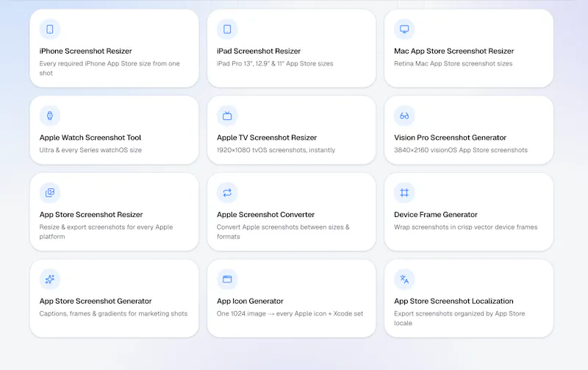Open Vision Pro Screenshot Generator title
The height and width of the screenshot is (370, 588).
pyautogui.click(x=450, y=138)
